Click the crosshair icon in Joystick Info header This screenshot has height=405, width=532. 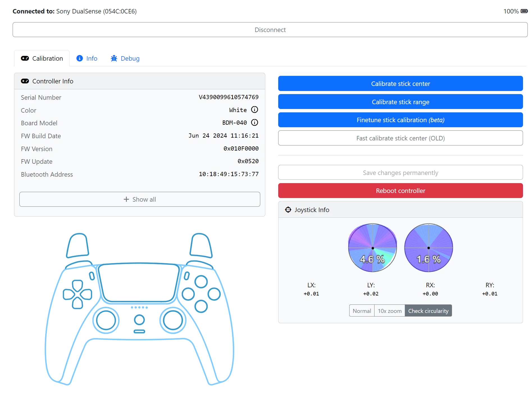point(288,210)
